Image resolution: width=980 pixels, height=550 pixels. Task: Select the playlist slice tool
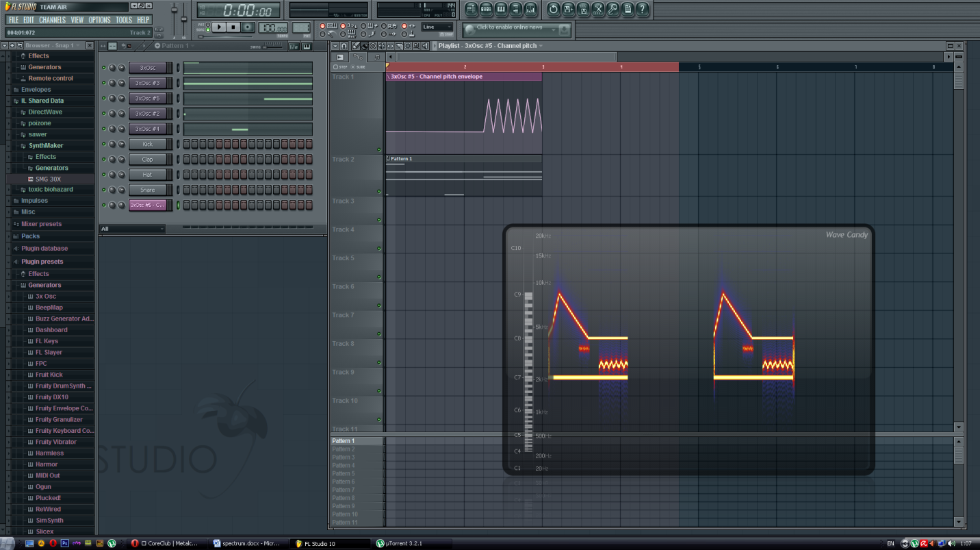point(399,46)
